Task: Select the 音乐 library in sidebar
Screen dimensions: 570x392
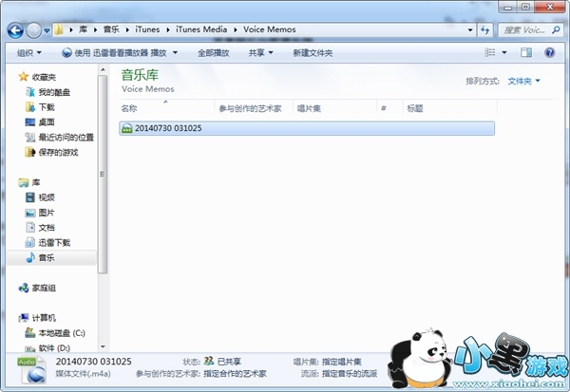Action: (x=47, y=257)
